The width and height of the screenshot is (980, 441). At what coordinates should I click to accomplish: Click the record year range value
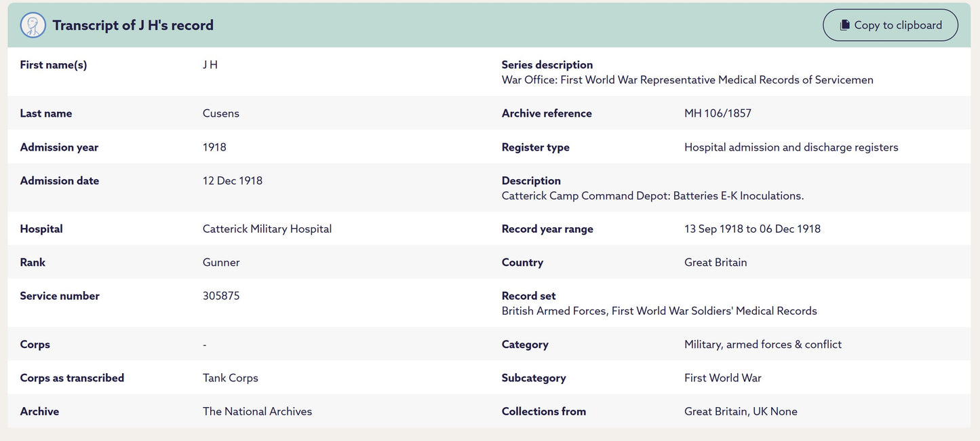pyautogui.click(x=752, y=229)
